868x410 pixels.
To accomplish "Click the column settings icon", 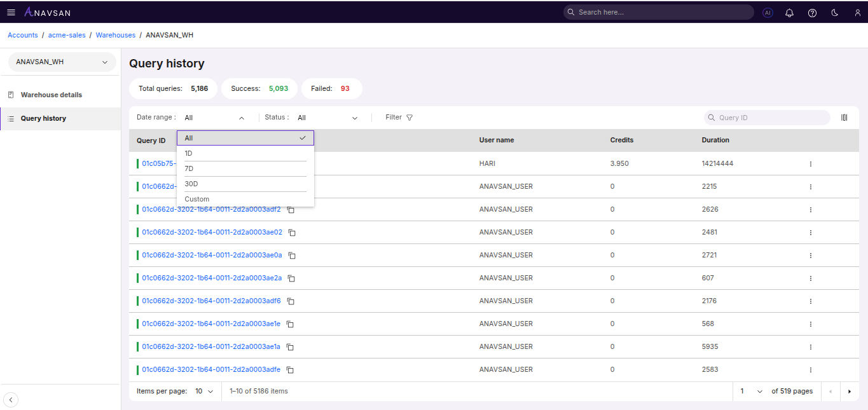I will [x=844, y=118].
